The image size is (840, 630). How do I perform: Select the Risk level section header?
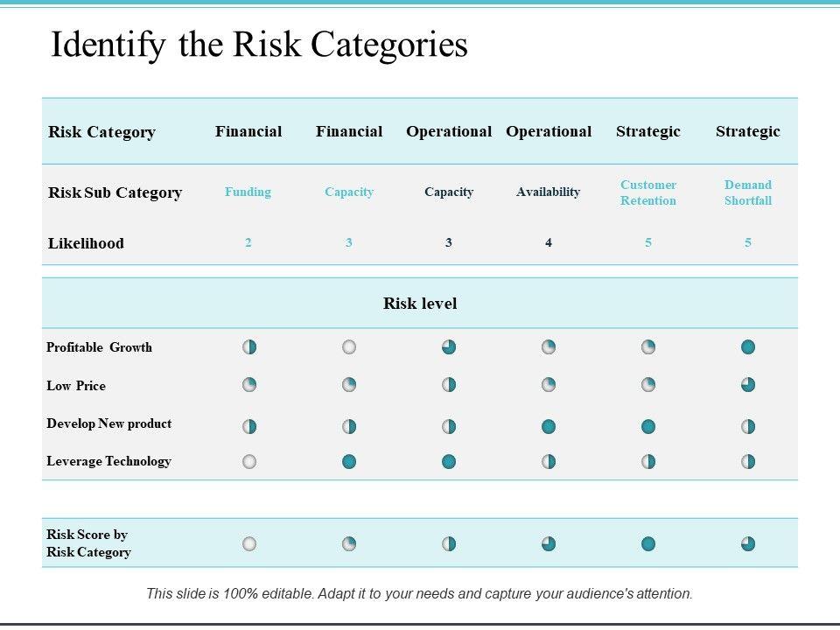click(420, 304)
